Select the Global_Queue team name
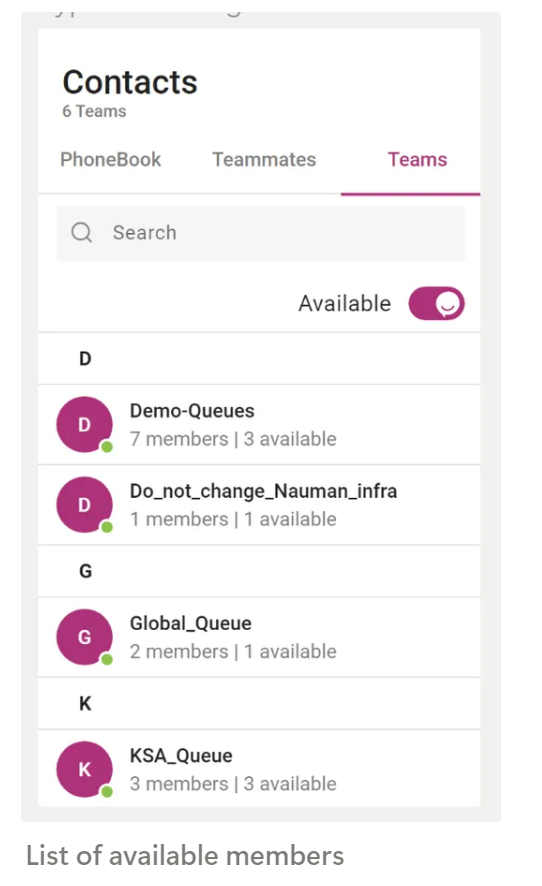Viewport: 542px width, 886px height. (x=190, y=623)
